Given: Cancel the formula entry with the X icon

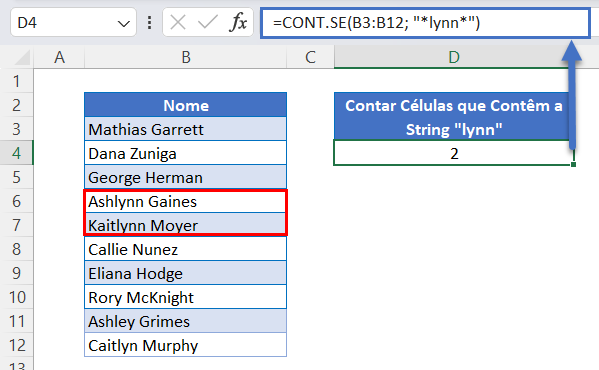Looking at the screenshot, I should pyautogui.click(x=178, y=22).
